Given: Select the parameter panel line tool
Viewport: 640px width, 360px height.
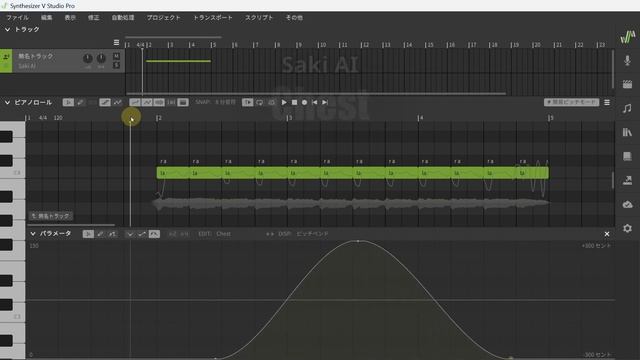Looking at the screenshot, I should tap(112, 234).
